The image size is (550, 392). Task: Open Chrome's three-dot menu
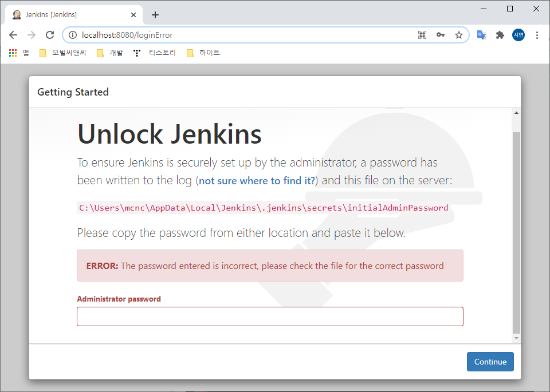(537, 35)
